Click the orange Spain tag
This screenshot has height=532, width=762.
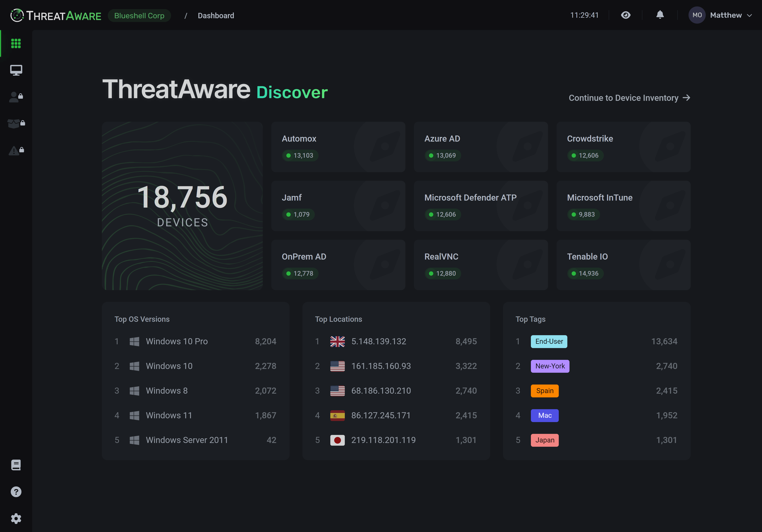545,391
